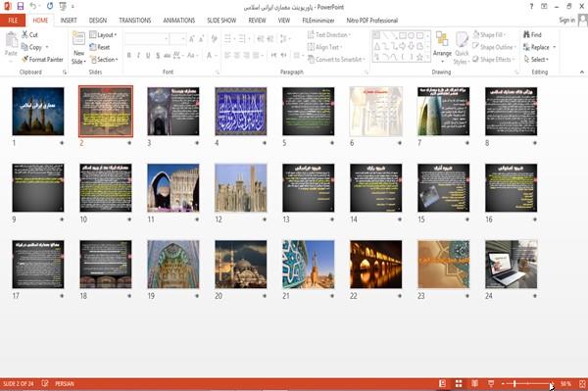This screenshot has width=588, height=391.
Task: Select slide 22 bridge thumbnail
Action: pyautogui.click(x=375, y=265)
